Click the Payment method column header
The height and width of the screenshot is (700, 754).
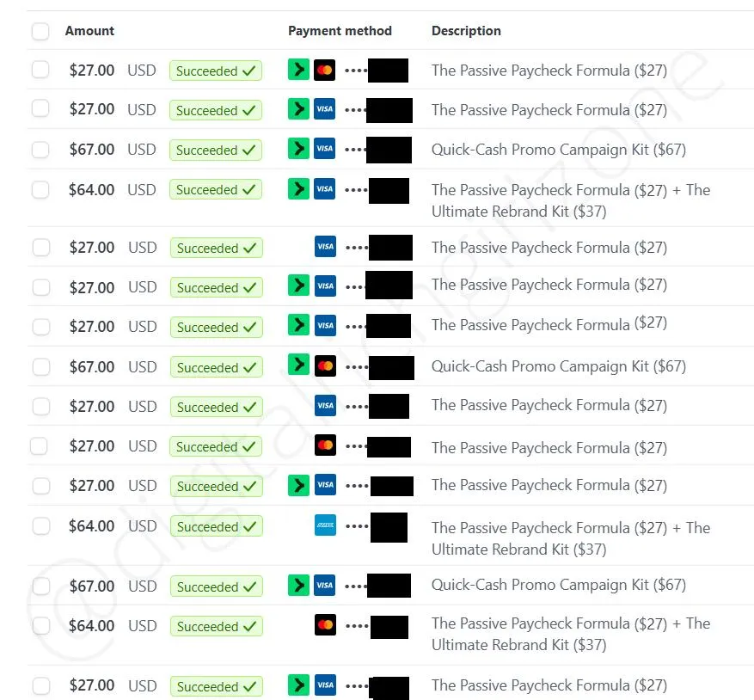click(340, 31)
